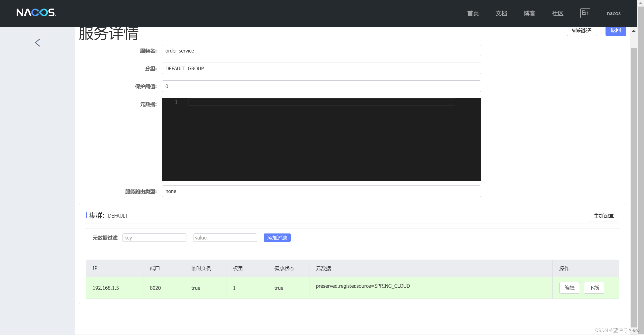The image size is (644, 335).
Task: Collapse sidebar with the back chevron
Action: coord(37,43)
